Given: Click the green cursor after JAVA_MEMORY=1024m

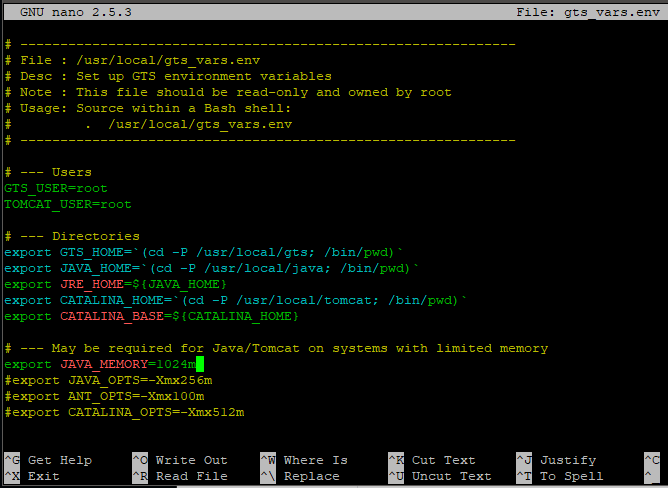Looking at the screenshot, I should tap(200, 364).
